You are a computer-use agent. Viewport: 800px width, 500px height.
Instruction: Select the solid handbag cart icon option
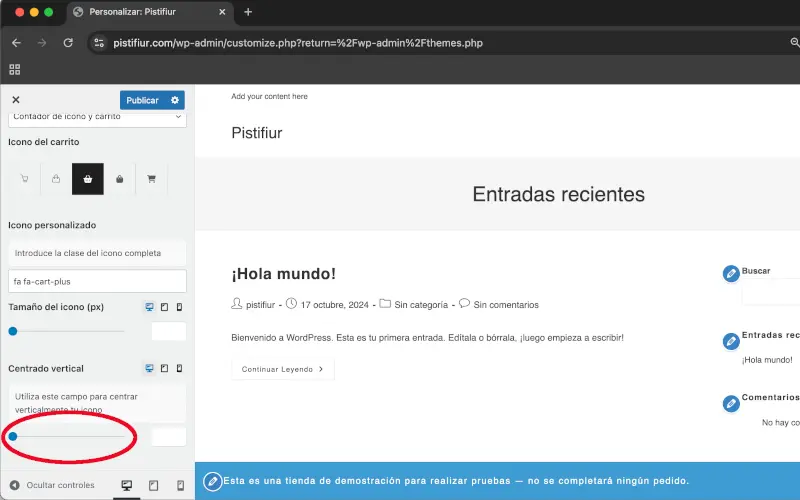pos(119,179)
